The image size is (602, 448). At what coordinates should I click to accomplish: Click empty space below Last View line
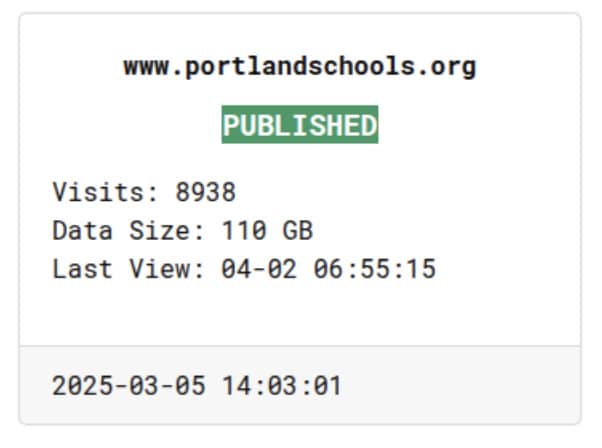point(300,313)
